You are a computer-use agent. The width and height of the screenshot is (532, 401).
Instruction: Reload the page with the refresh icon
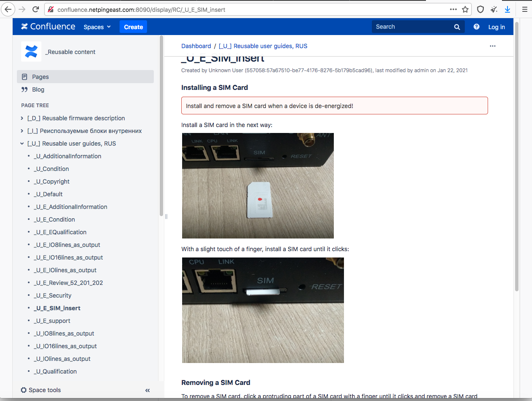[x=36, y=9]
